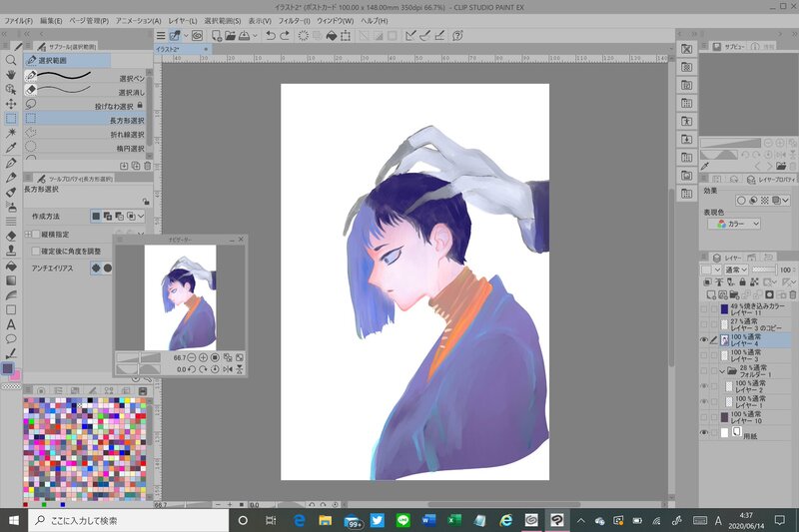Screen dimensions: 799x532
Task: Show レイヤー 11 via visibility box
Action: click(x=704, y=309)
